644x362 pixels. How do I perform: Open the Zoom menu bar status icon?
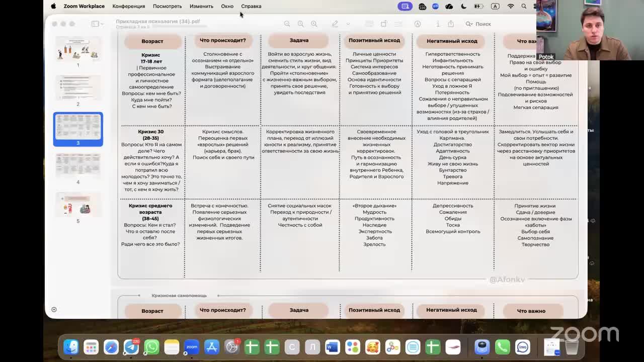(x=435, y=6)
